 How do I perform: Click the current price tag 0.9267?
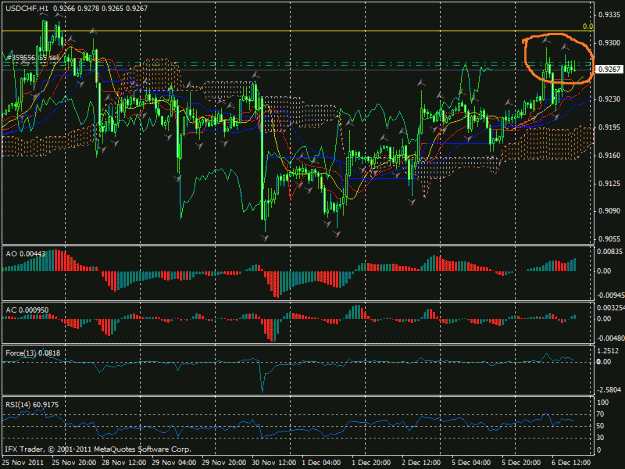point(609,69)
